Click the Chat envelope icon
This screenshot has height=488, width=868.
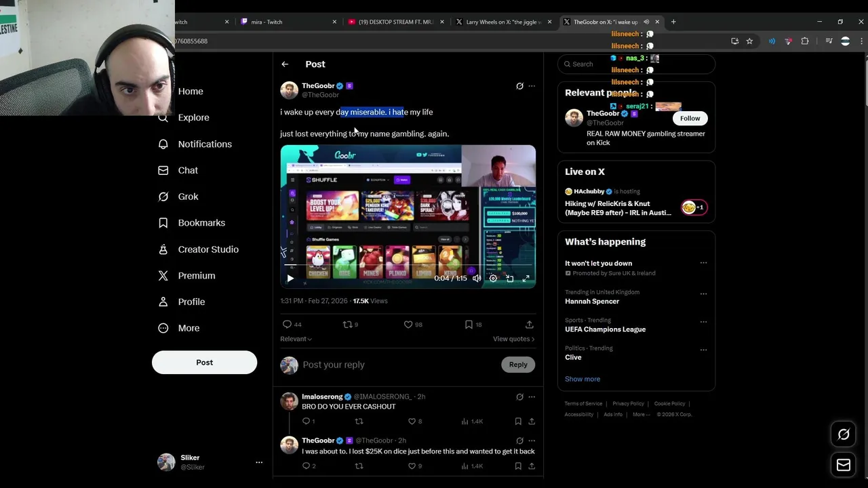[163, 170]
